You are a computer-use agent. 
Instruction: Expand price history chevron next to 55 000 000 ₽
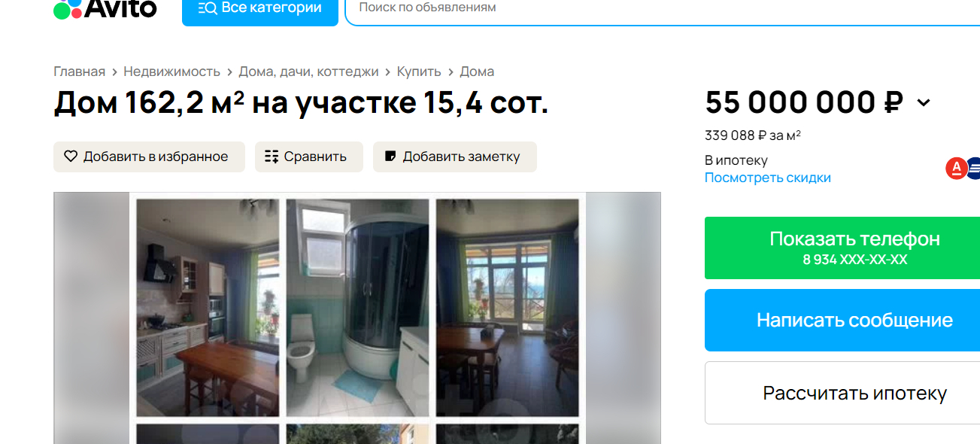tap(924, 103)
